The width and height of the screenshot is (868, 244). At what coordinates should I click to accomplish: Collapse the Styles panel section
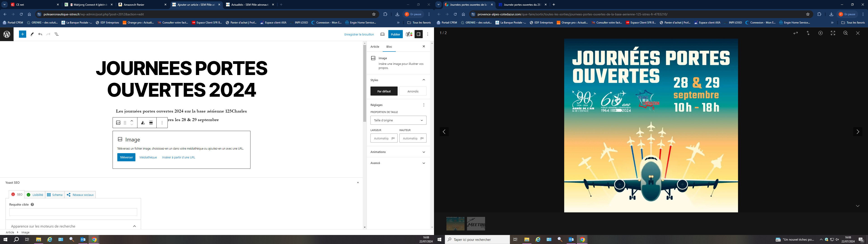coord(424,80)
